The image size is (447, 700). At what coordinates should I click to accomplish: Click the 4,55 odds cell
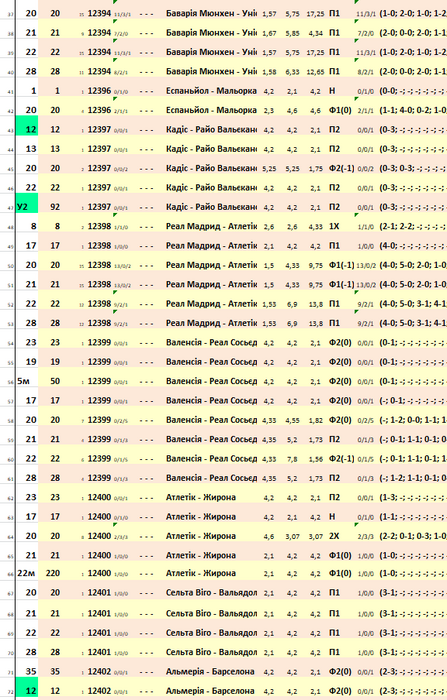point(292,421)
